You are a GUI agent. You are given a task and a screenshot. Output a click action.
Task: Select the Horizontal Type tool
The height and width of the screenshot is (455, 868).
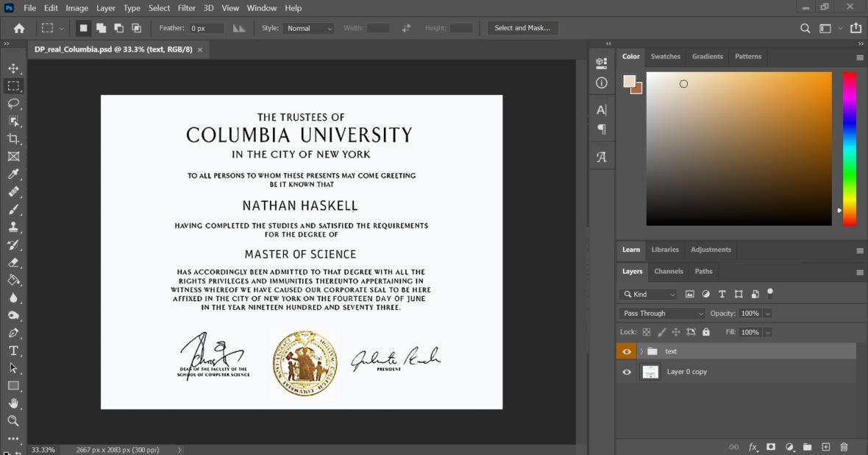pyautogui.click(x=13, y=350)
